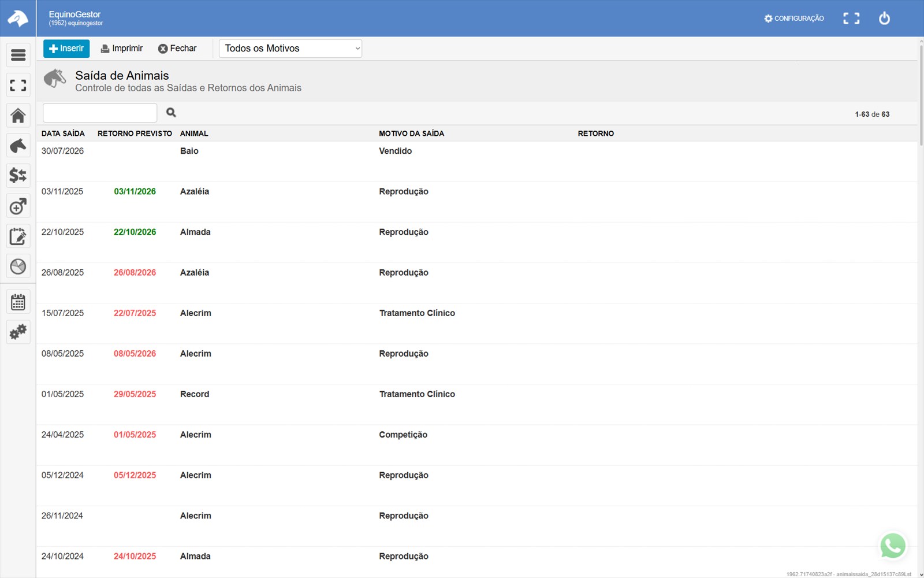The image size is (924, 578).
Task: Select the Alecrim row dated 26/11/2024
Action: (x=477, y=527)
